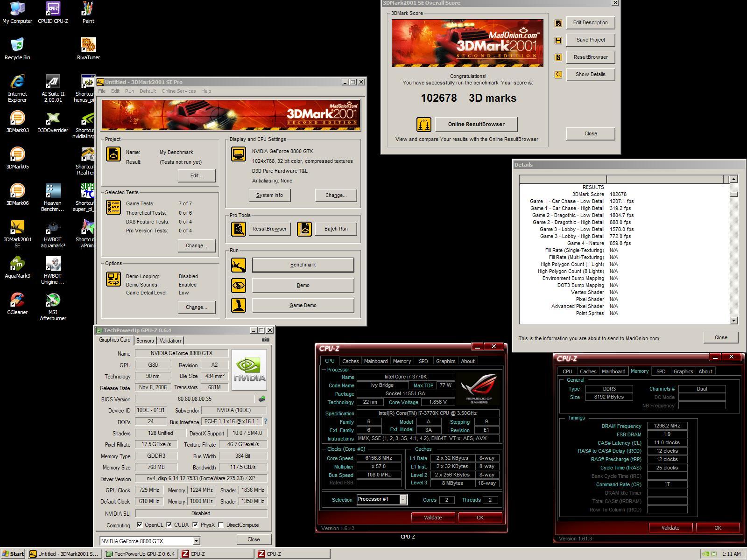Open the CPUID CPU-Z desktop icon
Image resolution: width=747 pixels, height=560 pixels.
coord(53,13)
